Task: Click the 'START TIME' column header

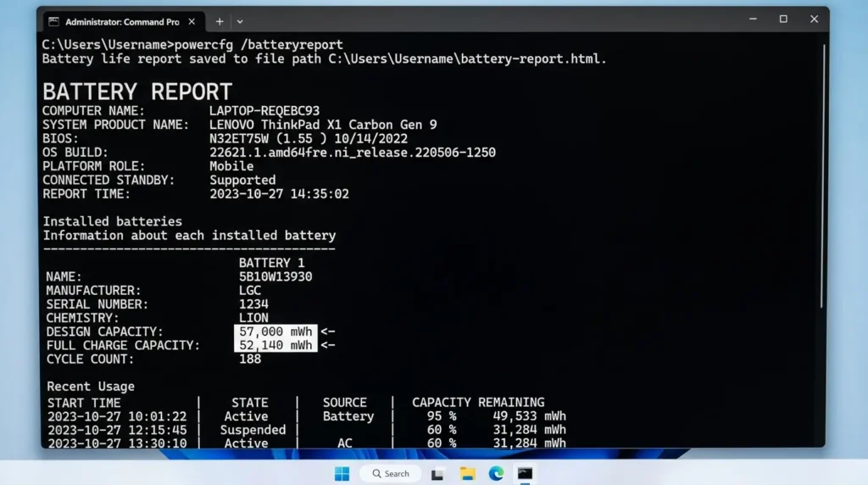Action: tap(84, 403)
